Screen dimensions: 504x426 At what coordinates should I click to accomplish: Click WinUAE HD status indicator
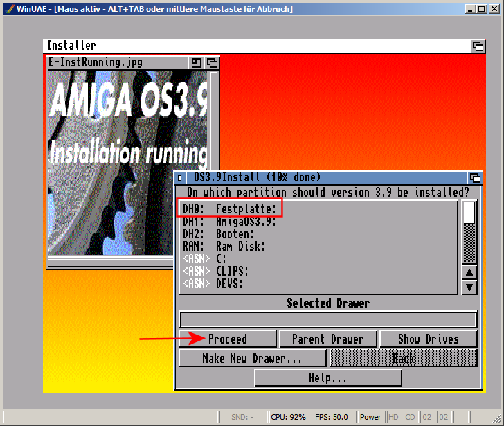393,417
